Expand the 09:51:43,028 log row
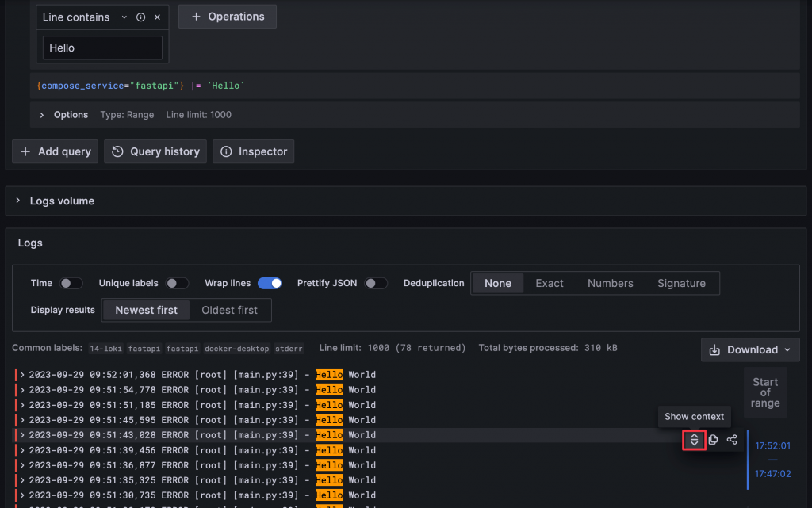 coord(22,435)
